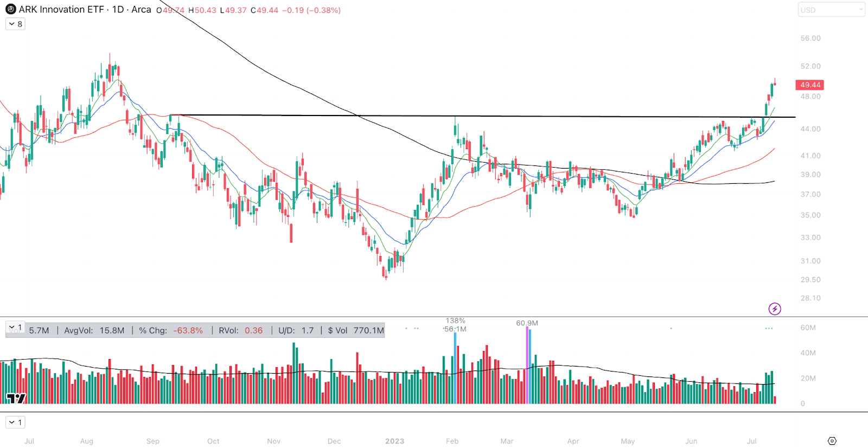Click the Apr label on time axis

(573, 441)
